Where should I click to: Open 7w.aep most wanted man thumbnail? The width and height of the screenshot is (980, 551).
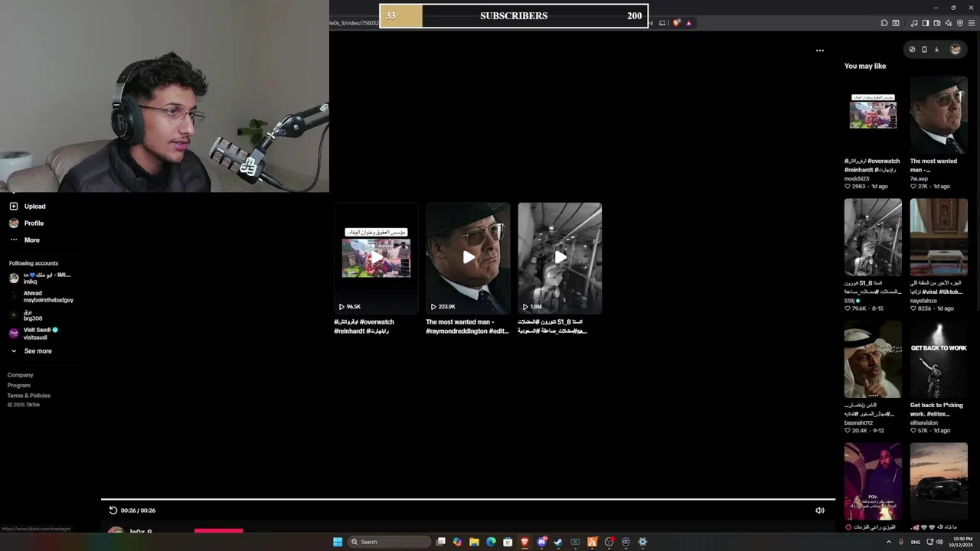939,115
